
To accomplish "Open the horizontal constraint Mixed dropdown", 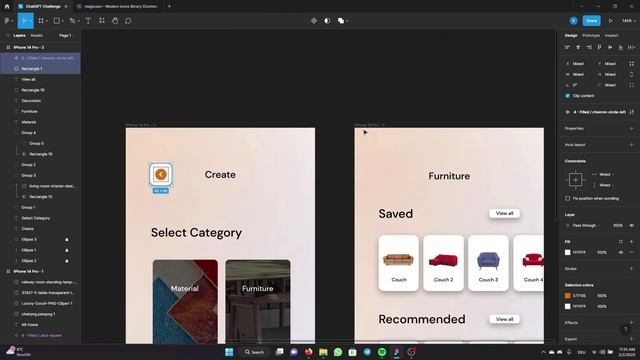I will [606, 174].
